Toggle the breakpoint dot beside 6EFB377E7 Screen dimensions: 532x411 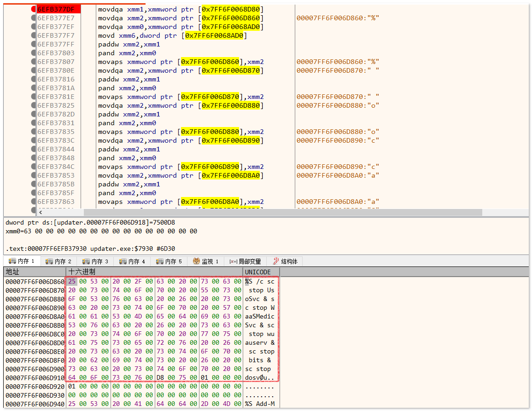34,18
